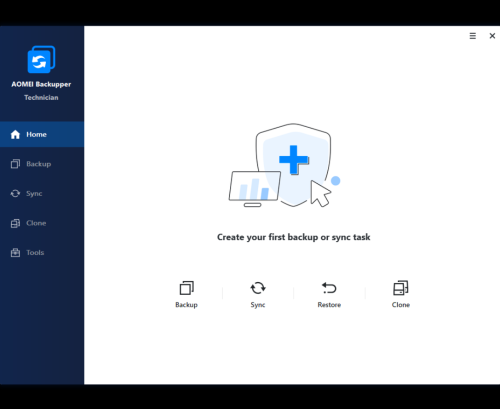
Task: Click the Restore arrow icon
Action: [x=329, y=288]
